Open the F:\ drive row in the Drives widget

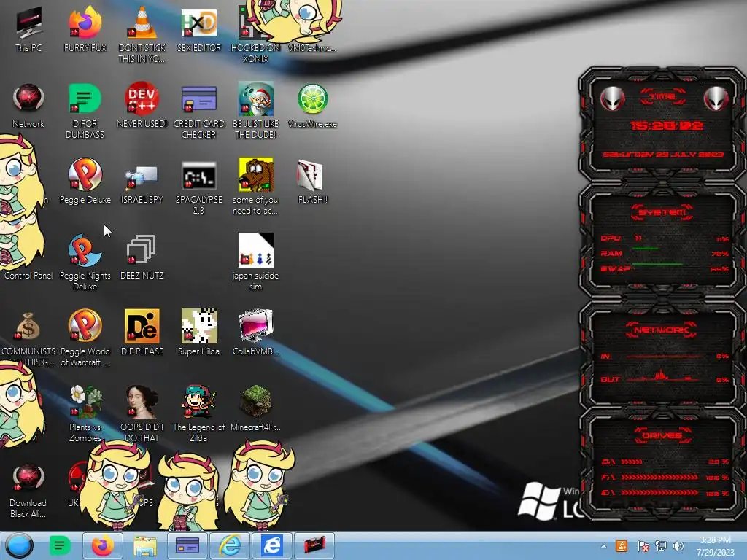[665, 477]
